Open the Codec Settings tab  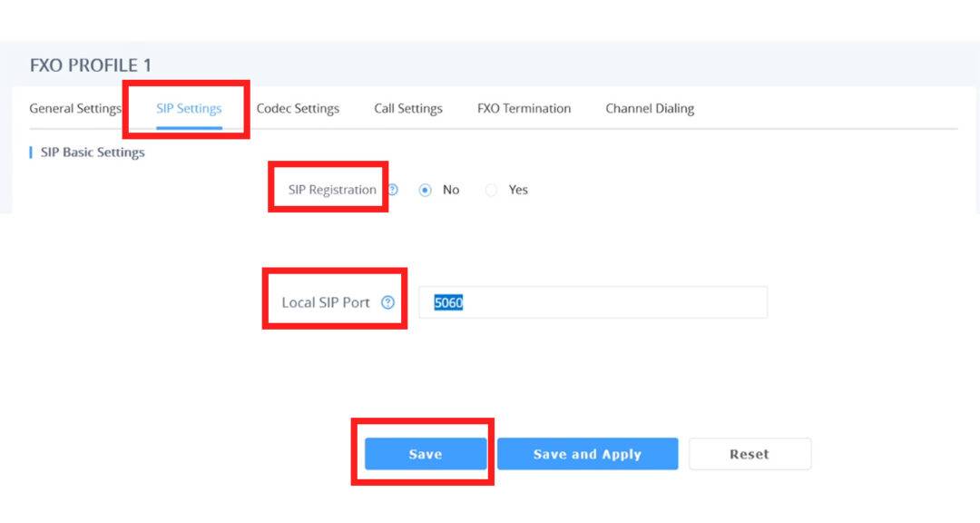(x=298, y=108)
